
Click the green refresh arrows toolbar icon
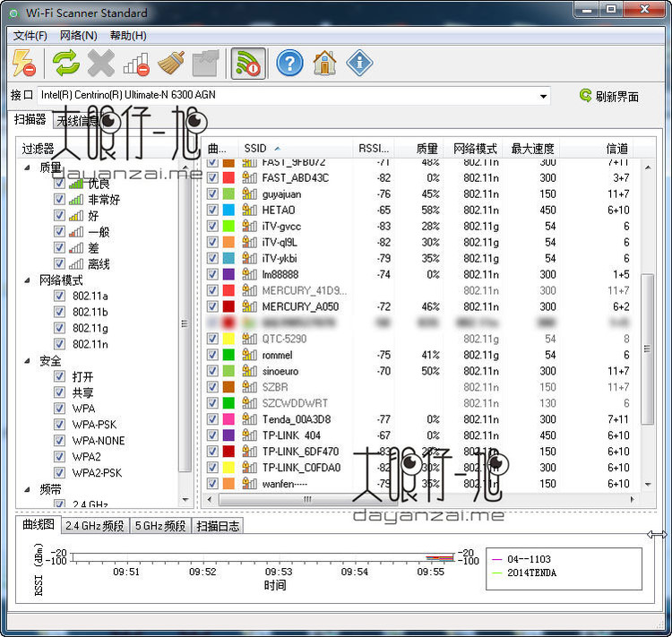click(x=66, y=64)
